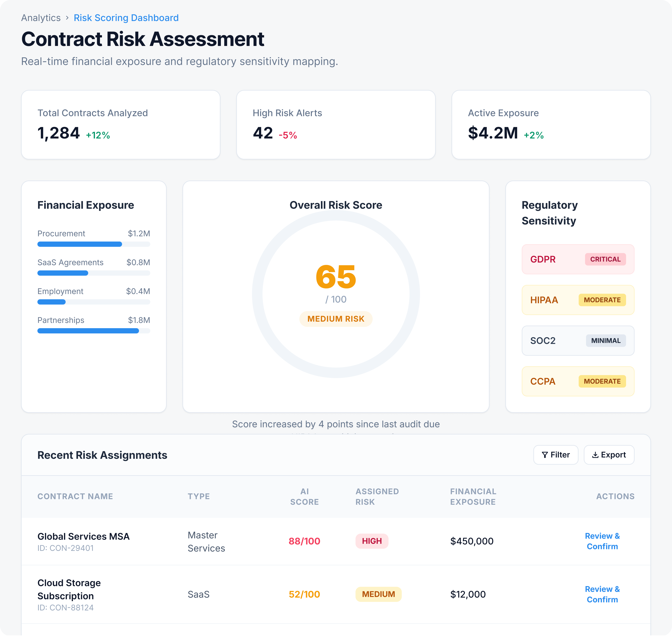Open the Analytics breadcrumb link

41,18
